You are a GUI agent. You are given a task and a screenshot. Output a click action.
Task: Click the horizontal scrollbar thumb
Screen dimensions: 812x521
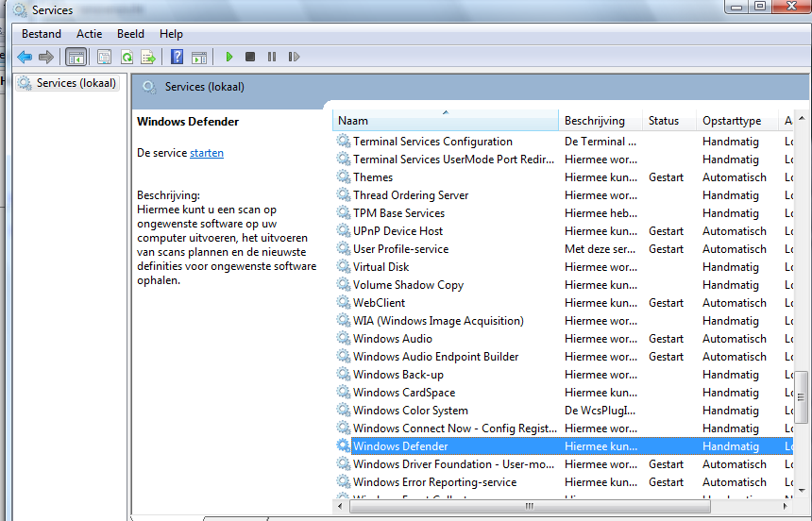tap(530, 506)
